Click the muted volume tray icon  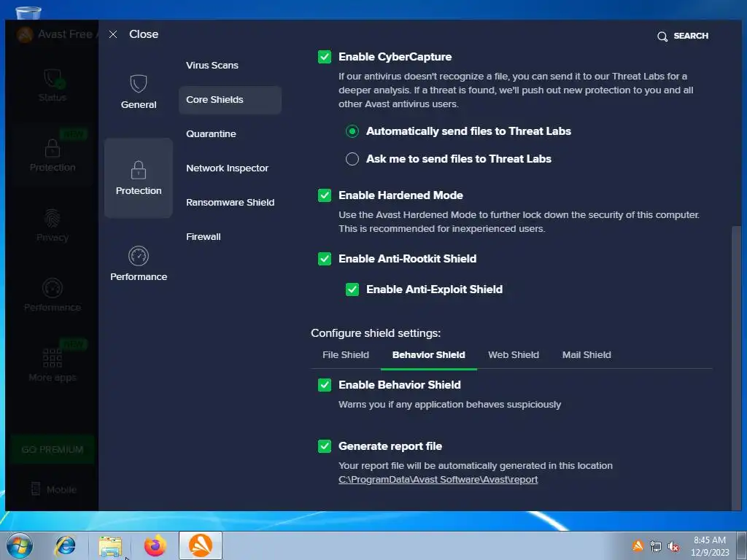(673, 546)
